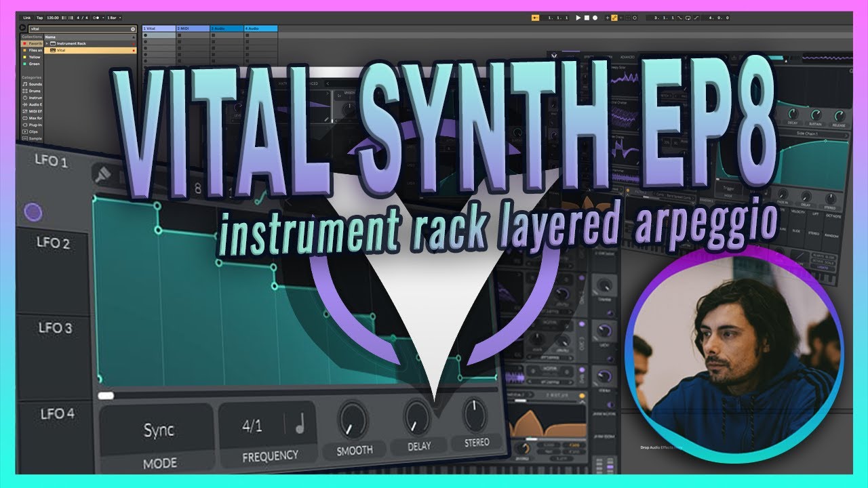Click the Tap tempo button
Viewport: 868px width, 488px height.
(39, 18)
